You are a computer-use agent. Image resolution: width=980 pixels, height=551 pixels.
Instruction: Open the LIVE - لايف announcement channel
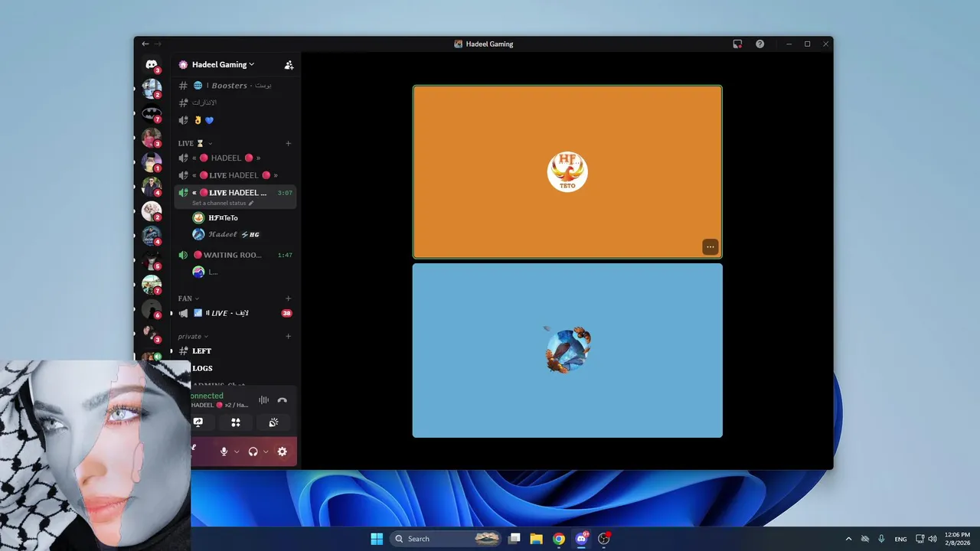tap(235, 313)
